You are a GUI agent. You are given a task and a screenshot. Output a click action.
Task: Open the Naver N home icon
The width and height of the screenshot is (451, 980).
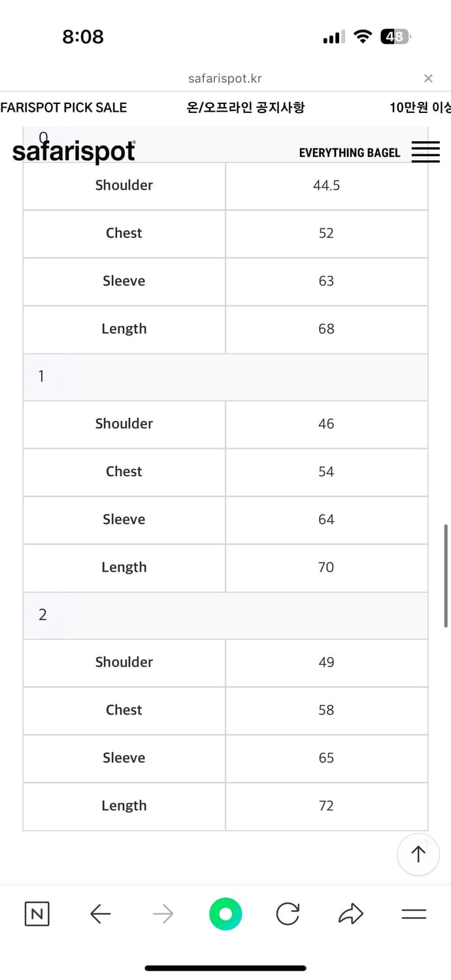coord(37,913)
